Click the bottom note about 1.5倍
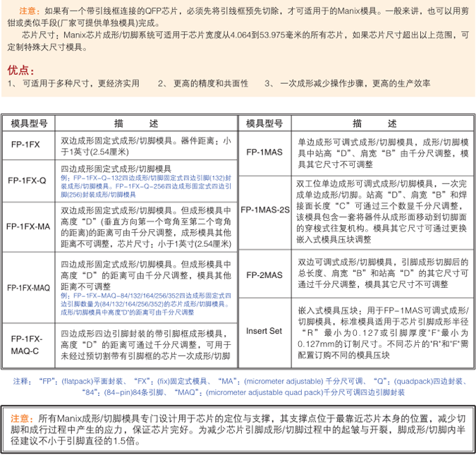This screenshot has height=455, width=476. point(238,430)
